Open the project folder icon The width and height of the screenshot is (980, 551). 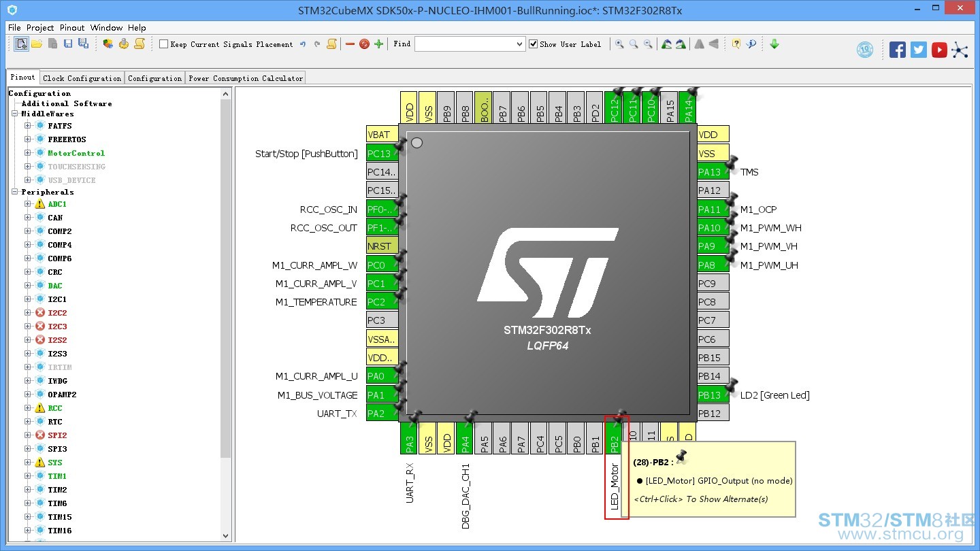coord(37,44)
